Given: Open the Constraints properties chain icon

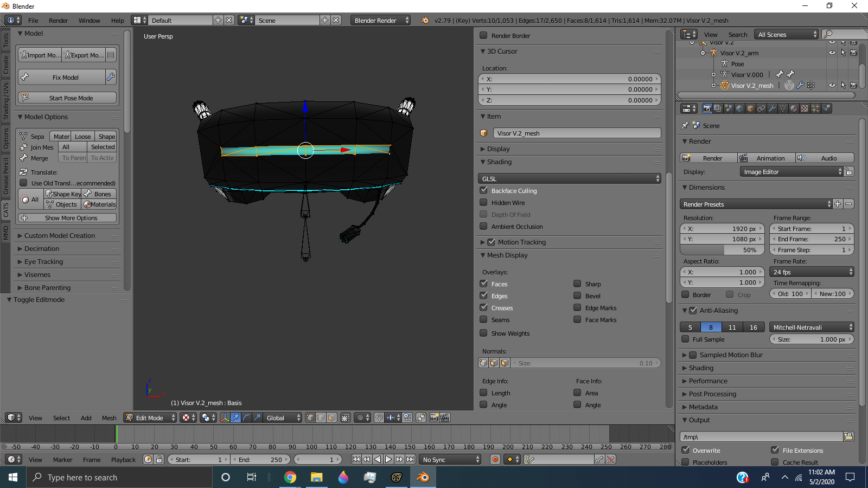Looking at the screenshot, I should (761, 108).
